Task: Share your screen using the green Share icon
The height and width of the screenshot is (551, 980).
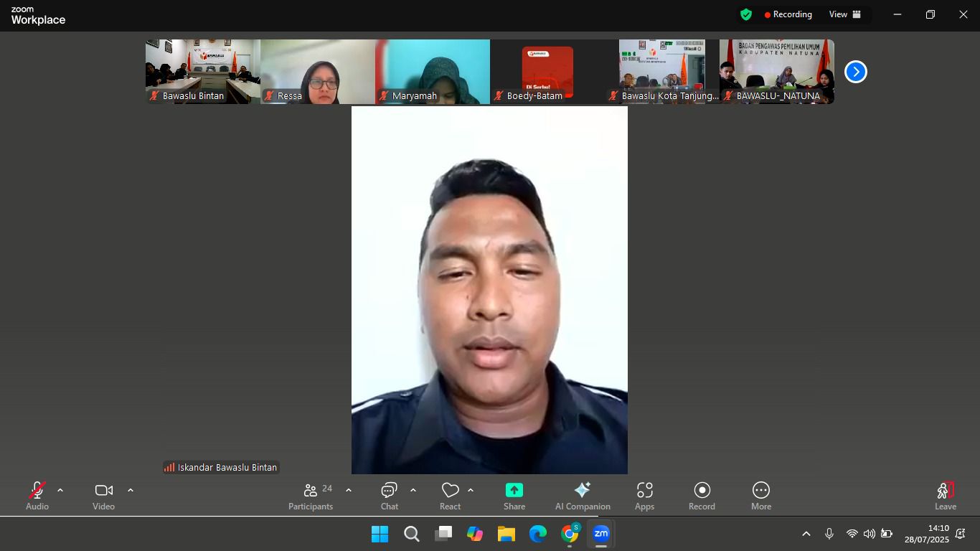Action: tap(514, 495)
